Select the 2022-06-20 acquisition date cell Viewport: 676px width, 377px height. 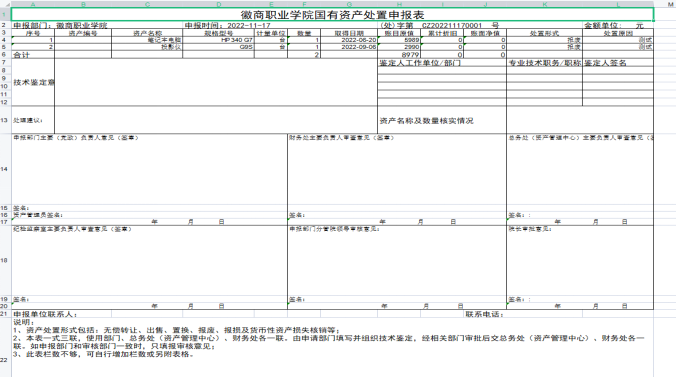tap(349, 40)
